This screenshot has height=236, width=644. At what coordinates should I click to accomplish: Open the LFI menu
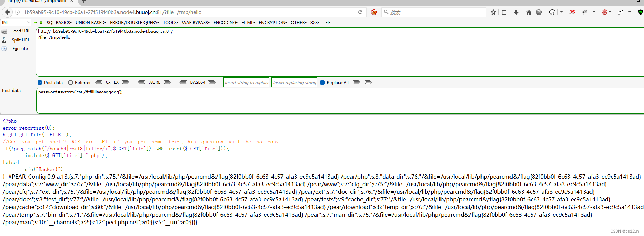point(327,23)
